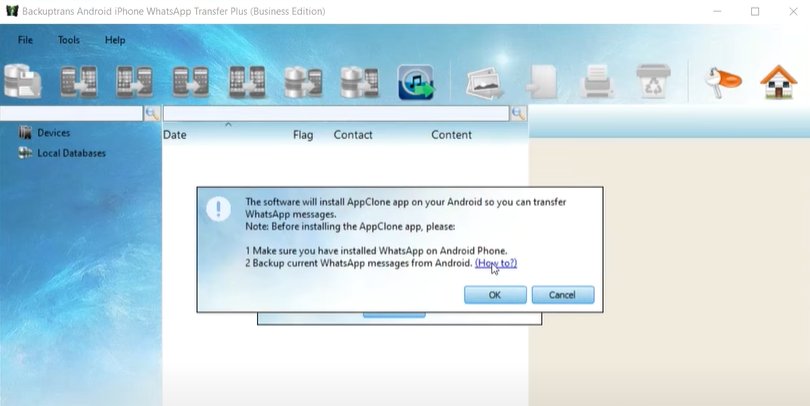The image size is (810, 406).
Task: Open the Help menu
Action: (115, 40)
